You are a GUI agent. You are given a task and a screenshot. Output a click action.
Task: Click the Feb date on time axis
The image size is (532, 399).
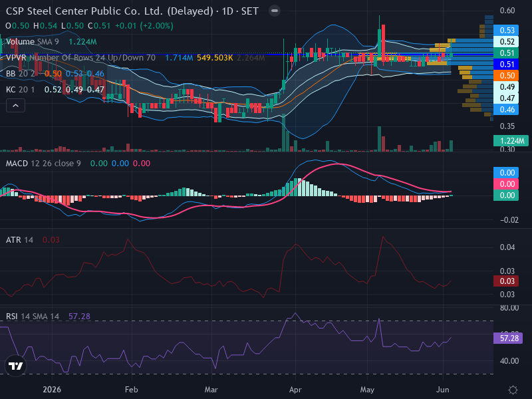point(131,390)
